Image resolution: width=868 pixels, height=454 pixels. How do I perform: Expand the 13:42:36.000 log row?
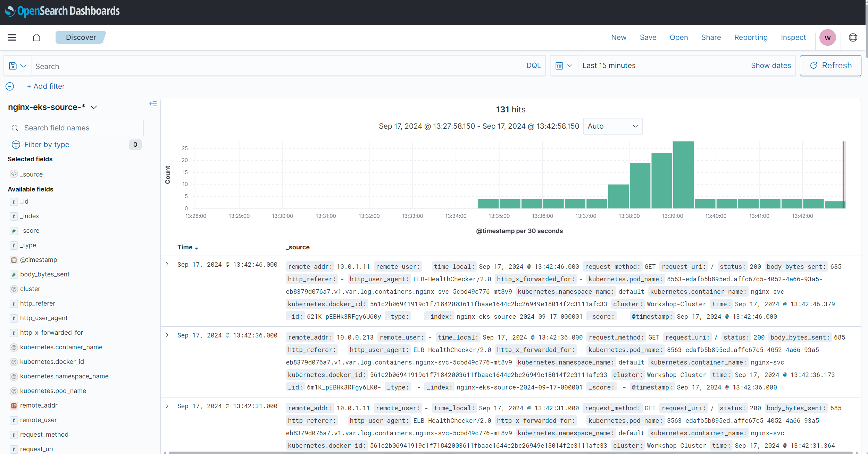167,335
